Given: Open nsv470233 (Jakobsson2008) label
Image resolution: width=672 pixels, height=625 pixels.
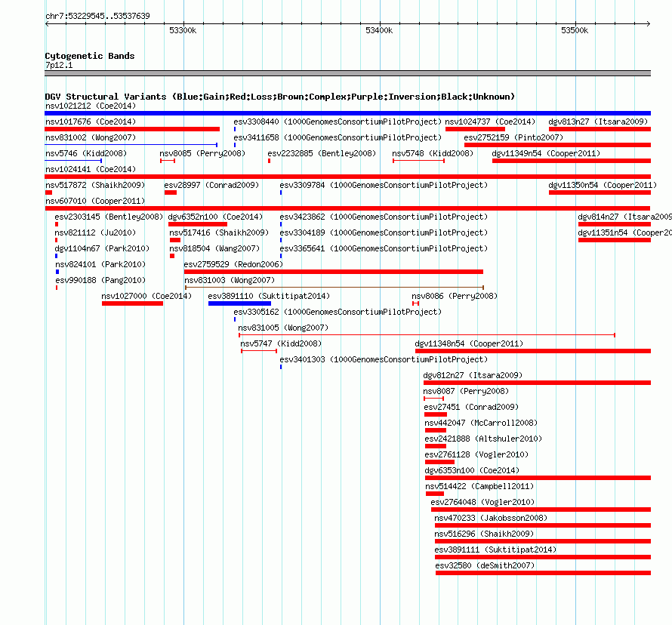Looking at the screenshot, I should pos(491,518).
